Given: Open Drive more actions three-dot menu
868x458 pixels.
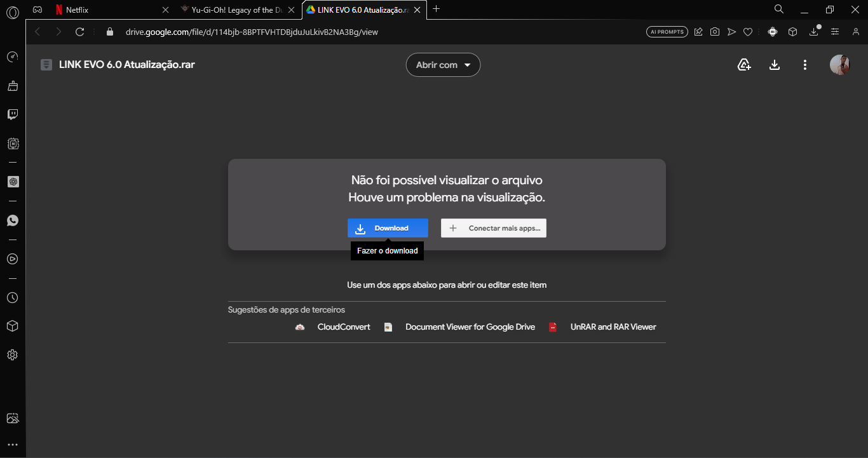Looking at the screenshot, I should (805, 65).
